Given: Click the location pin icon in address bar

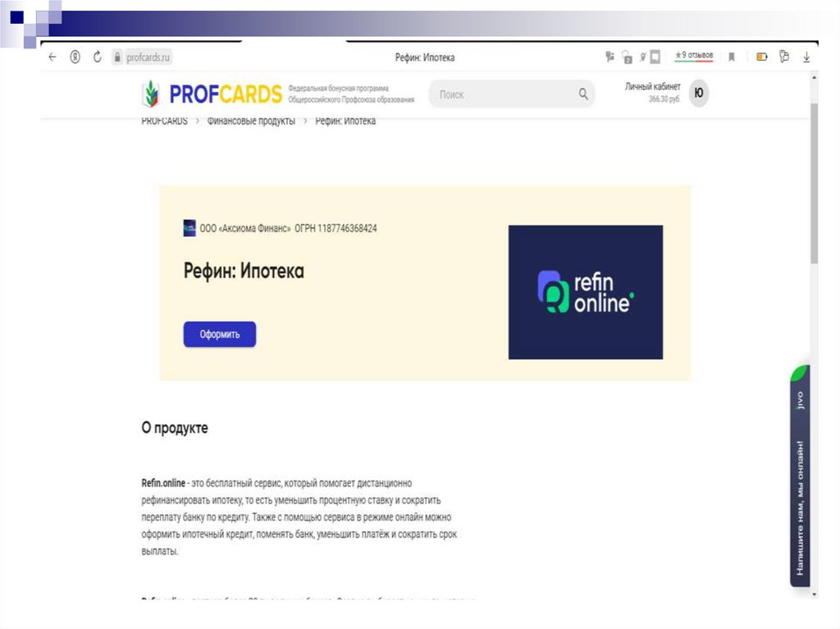Looking at the screenshot, I should [643, 57].
